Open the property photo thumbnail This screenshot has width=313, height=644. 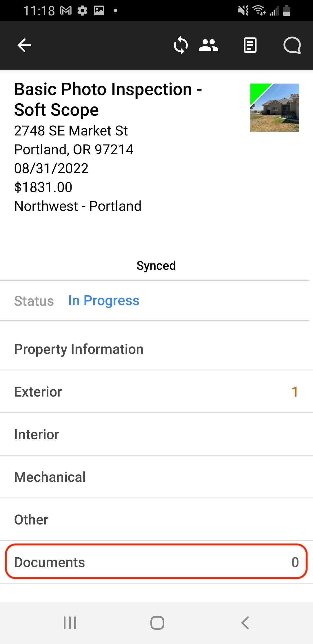click(x=275, y=108)
